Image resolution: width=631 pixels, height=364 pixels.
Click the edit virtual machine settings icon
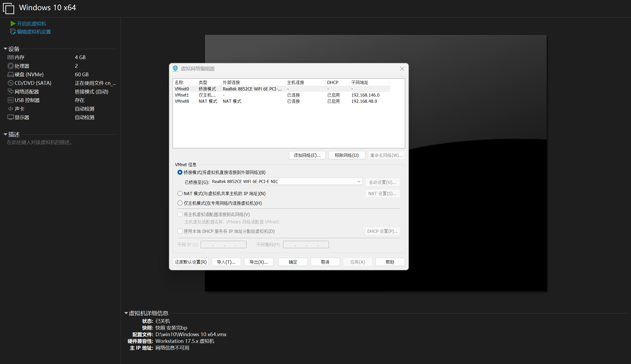pyautogui.click(x=13, y=32)
